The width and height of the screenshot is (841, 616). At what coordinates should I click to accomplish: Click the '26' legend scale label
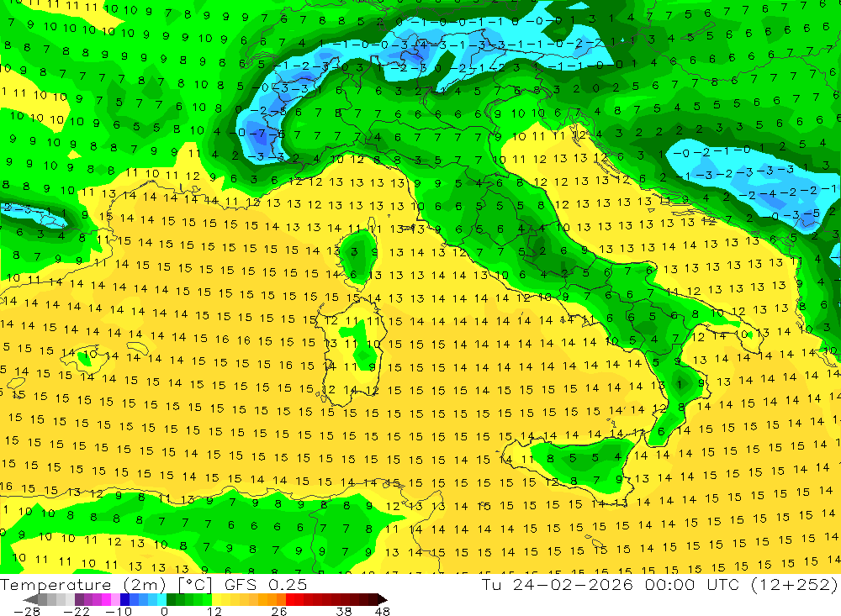279,611
